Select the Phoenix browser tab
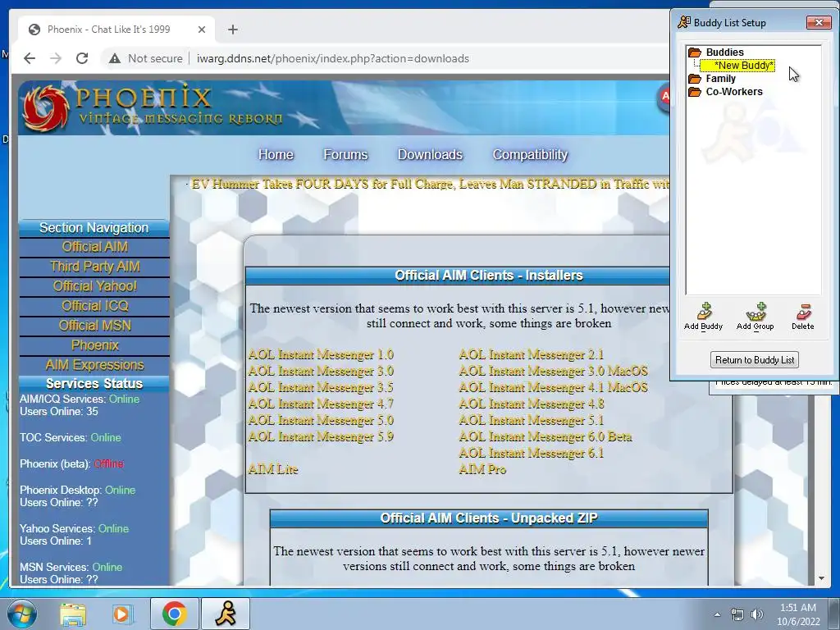This screenshot has width=840, height=630. point(116,30)
